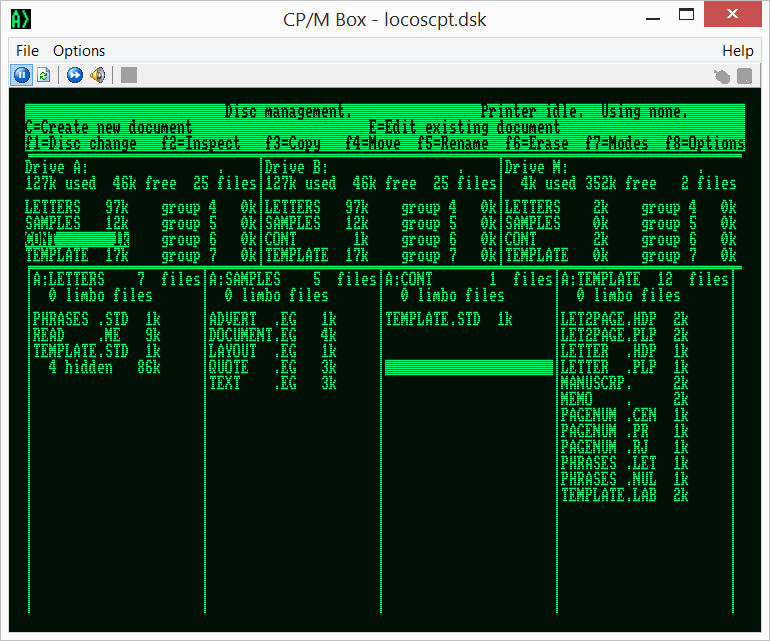Open the Options menu
This screenshot has height=641, width=770.
[x=79, y=51]
